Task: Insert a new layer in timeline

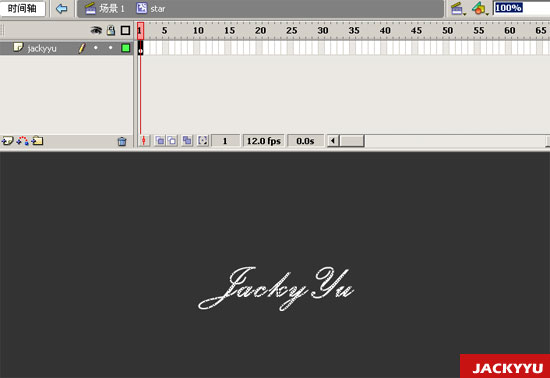Action: tap(7, 141)
